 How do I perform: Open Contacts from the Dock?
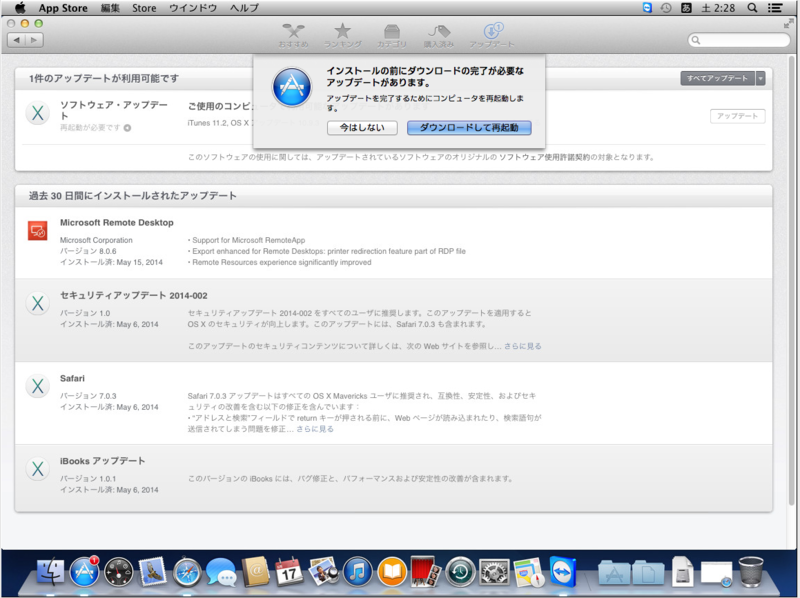tap(255, 571)
